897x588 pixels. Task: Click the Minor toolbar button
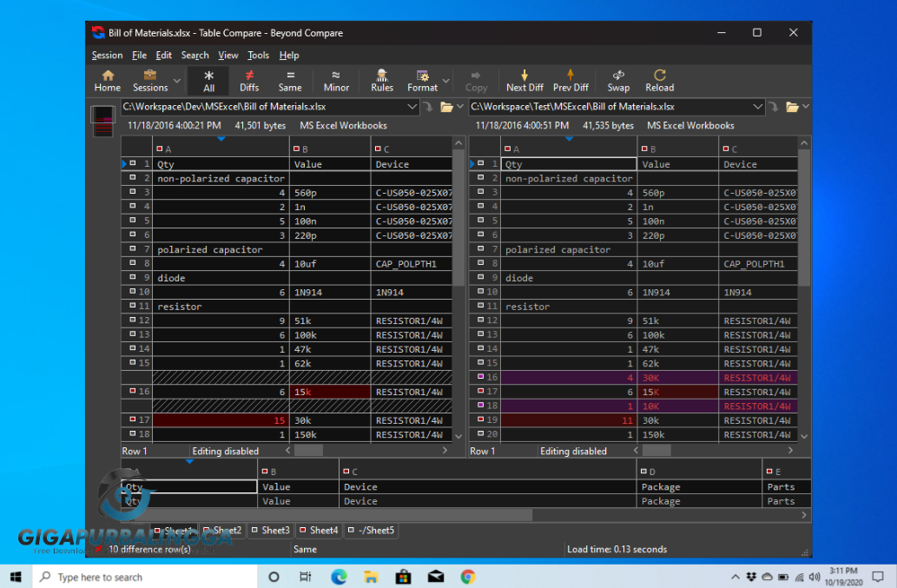pos(336,81)
